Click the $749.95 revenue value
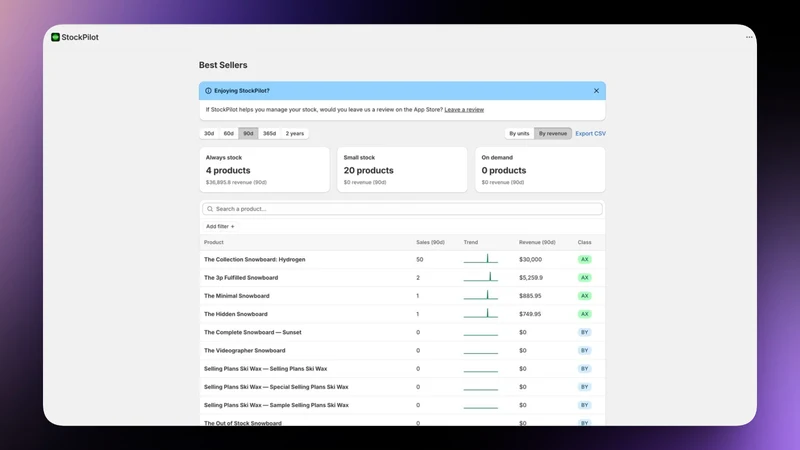The height and width of the screenshot is (450, 800). point(530,314)
